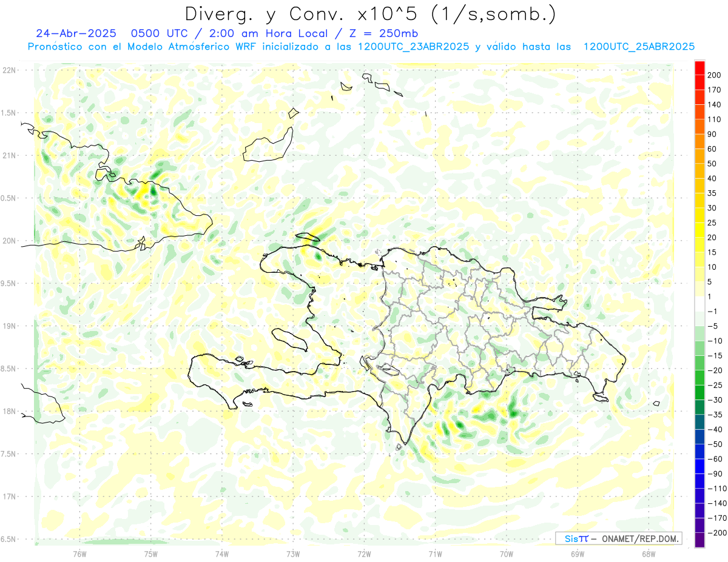
Task: Click the '-20' colorbar value
Action: pyautogui.click(x=713, y=370)
